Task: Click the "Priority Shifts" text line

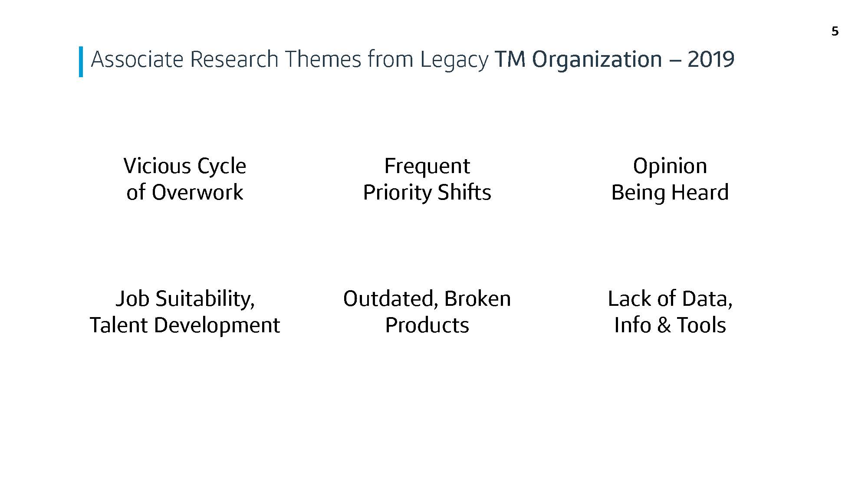Action: (427, 193)
